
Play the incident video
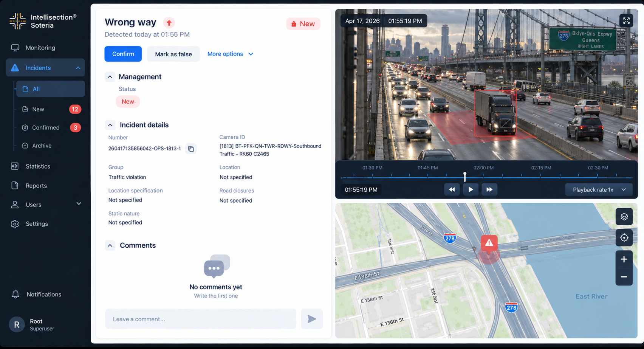(471, 189)
